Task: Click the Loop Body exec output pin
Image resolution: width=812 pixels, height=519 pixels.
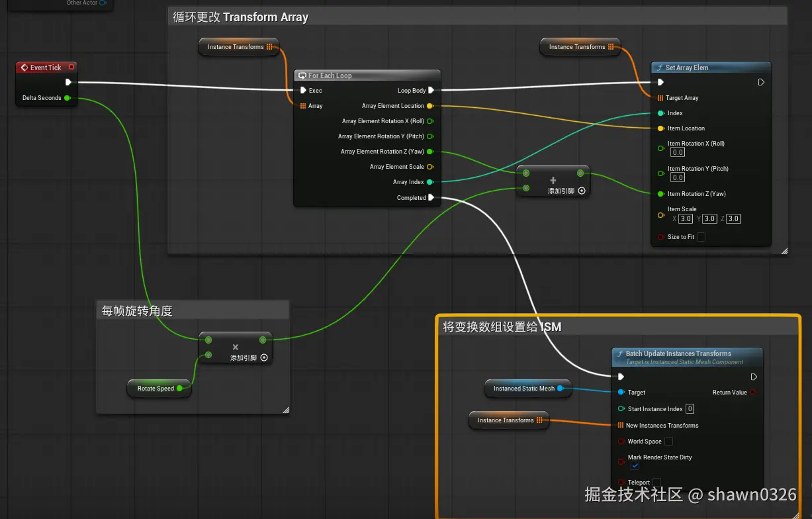Action: [431, 90]
